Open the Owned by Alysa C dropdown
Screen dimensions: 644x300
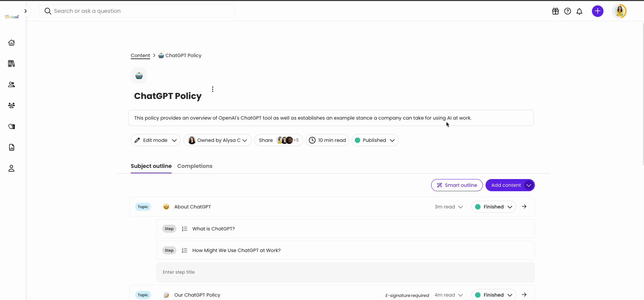tap(218, 140)
